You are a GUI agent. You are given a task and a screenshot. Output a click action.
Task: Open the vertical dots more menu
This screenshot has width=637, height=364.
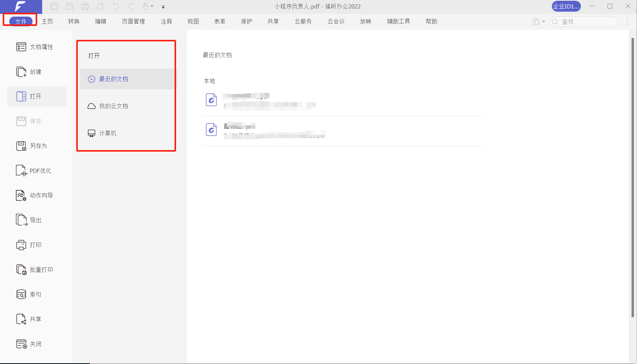coord(627,22)
